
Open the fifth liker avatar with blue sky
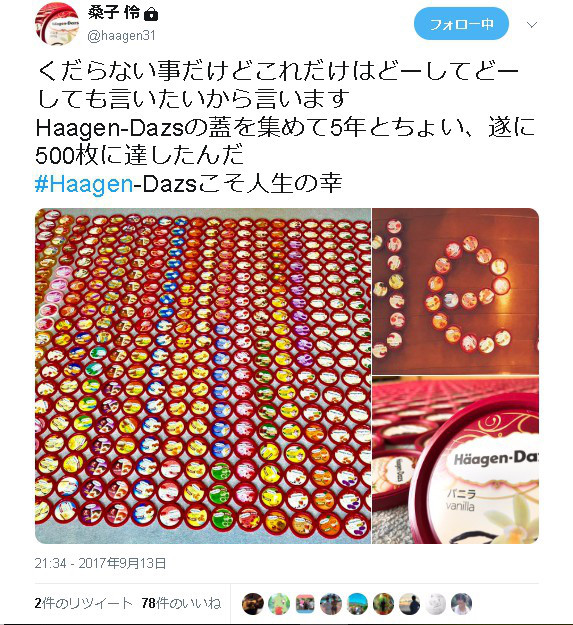click(357, 603)
